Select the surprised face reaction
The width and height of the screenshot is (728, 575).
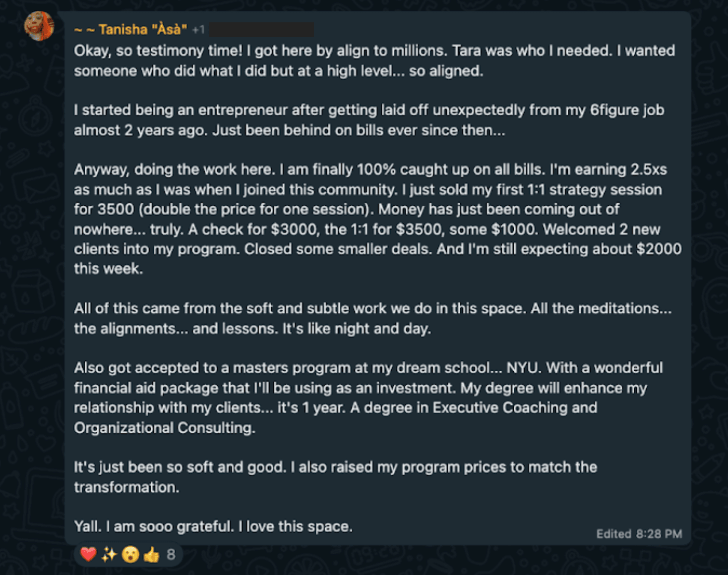pos(130,554)
